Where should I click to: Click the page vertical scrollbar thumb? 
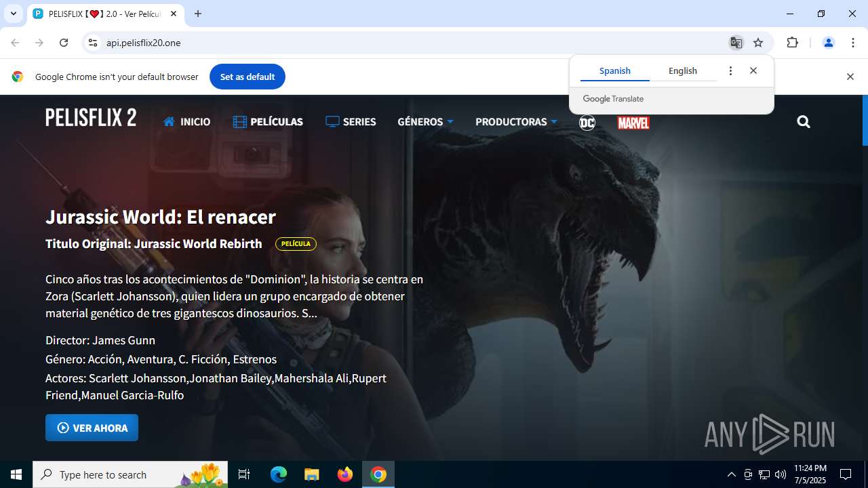[x=865, y=121]
